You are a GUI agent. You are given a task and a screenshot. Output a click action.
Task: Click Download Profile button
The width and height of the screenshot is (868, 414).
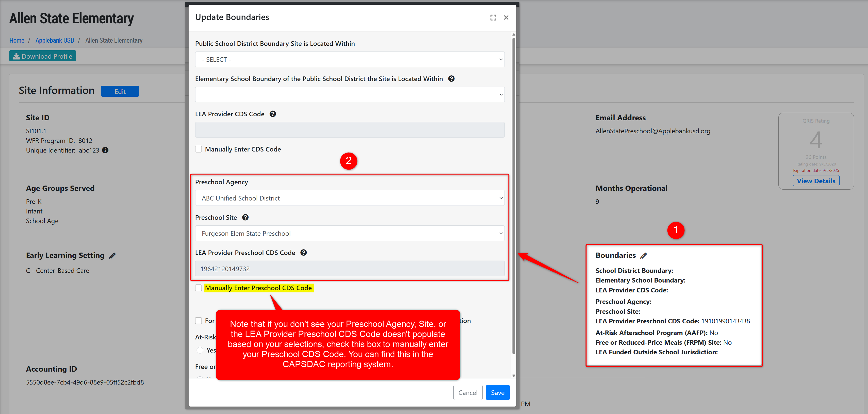point(42,56)
